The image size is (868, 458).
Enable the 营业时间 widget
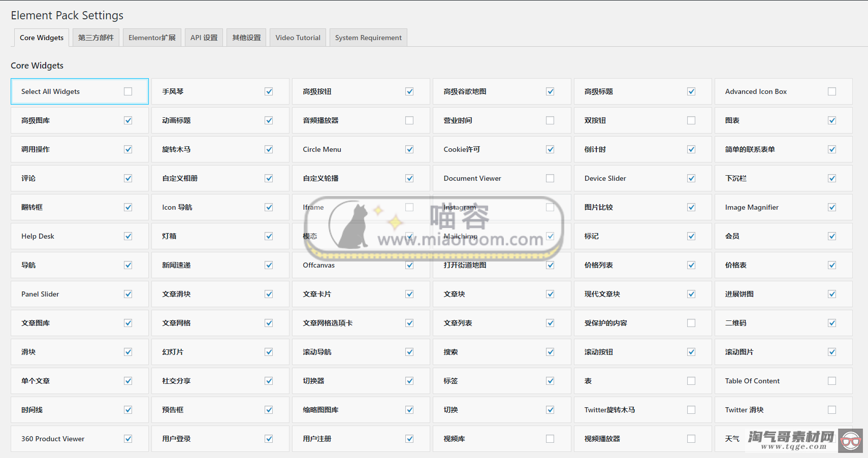(550, 120)
